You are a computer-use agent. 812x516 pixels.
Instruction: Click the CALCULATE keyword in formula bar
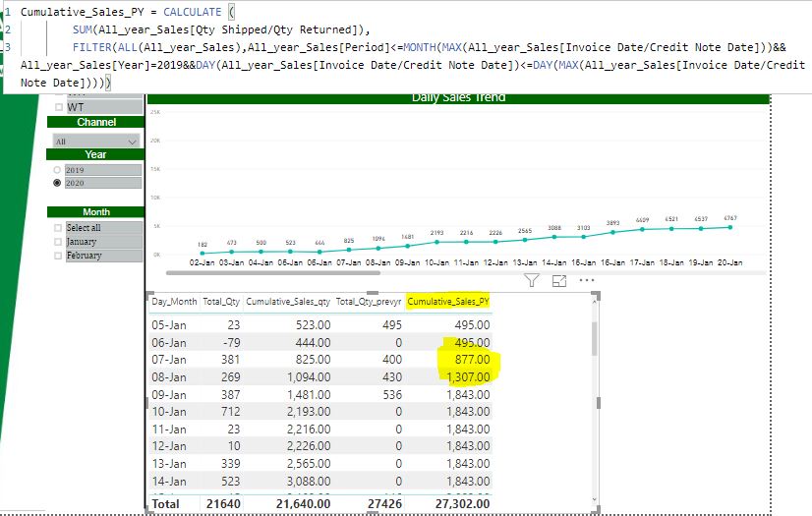coord(192,12)
